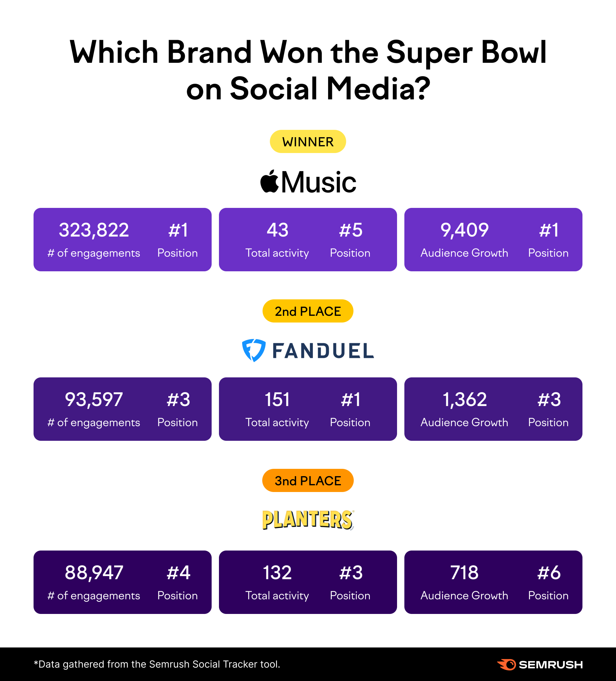Click the 151 Total activity value
Screen dimensions: 616x681
pyautogui.click(x=277, y=400)
